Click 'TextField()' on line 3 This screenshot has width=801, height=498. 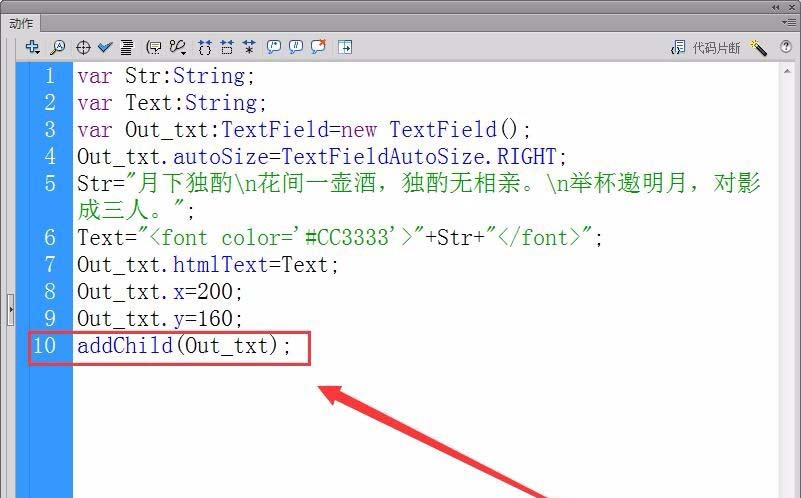pyautogui.click(x=454, y=130)
